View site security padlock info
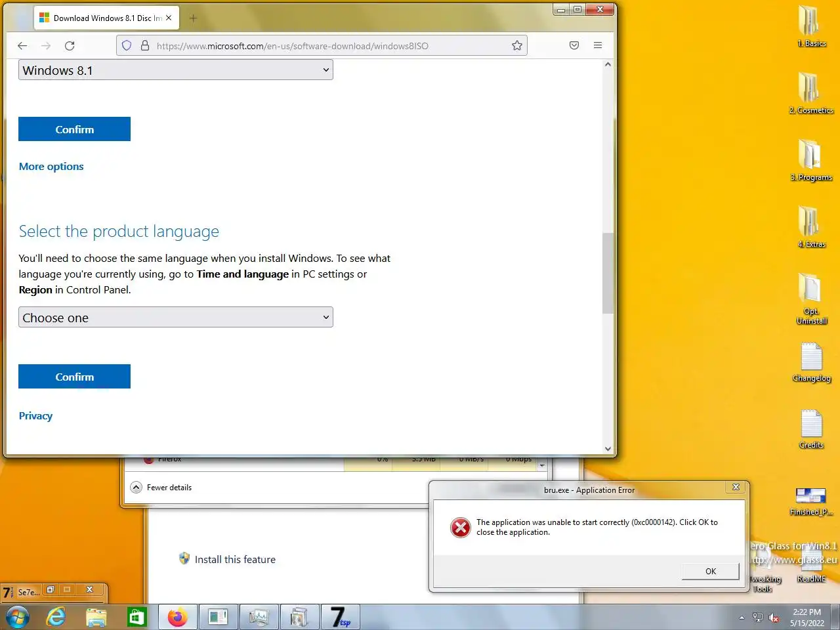 click(x=145, y=46)
